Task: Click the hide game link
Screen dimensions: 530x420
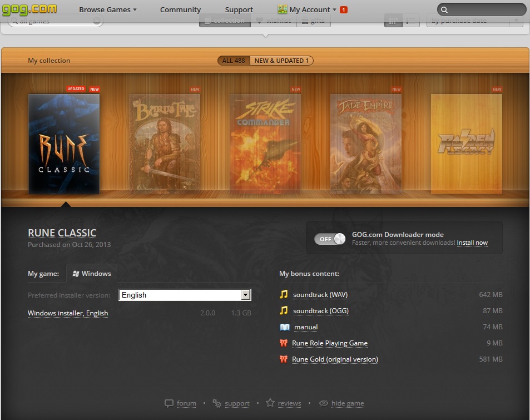Action: (348, 403)
